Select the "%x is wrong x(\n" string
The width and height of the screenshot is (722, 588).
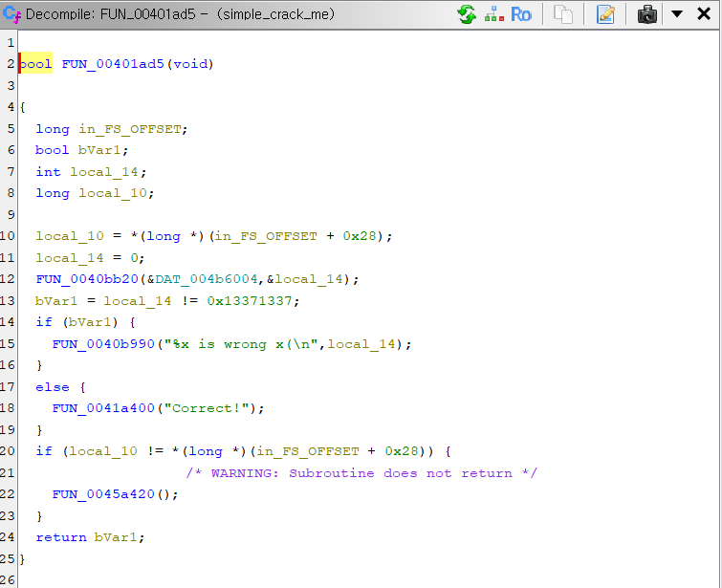coord(241,344)
